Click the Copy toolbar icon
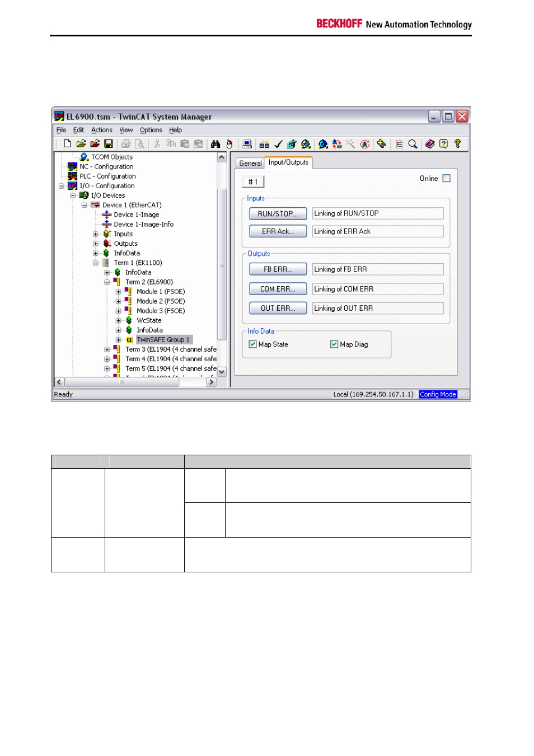Viewport: 534px width, 756px height. click(x=171, y=144)
